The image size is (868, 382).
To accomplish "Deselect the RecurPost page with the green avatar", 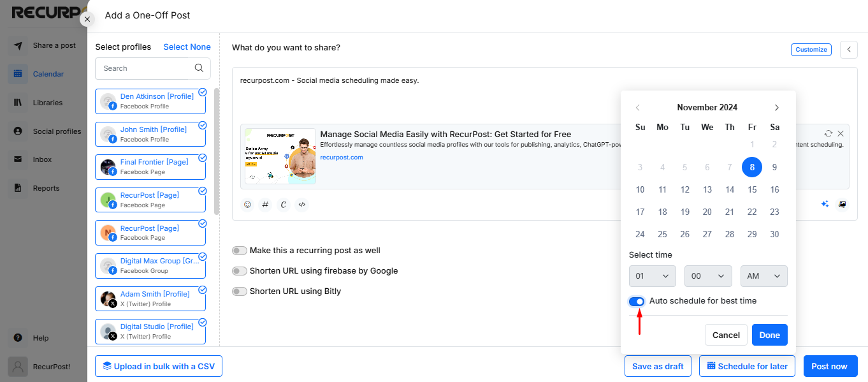I will click(x=150, y=200).
